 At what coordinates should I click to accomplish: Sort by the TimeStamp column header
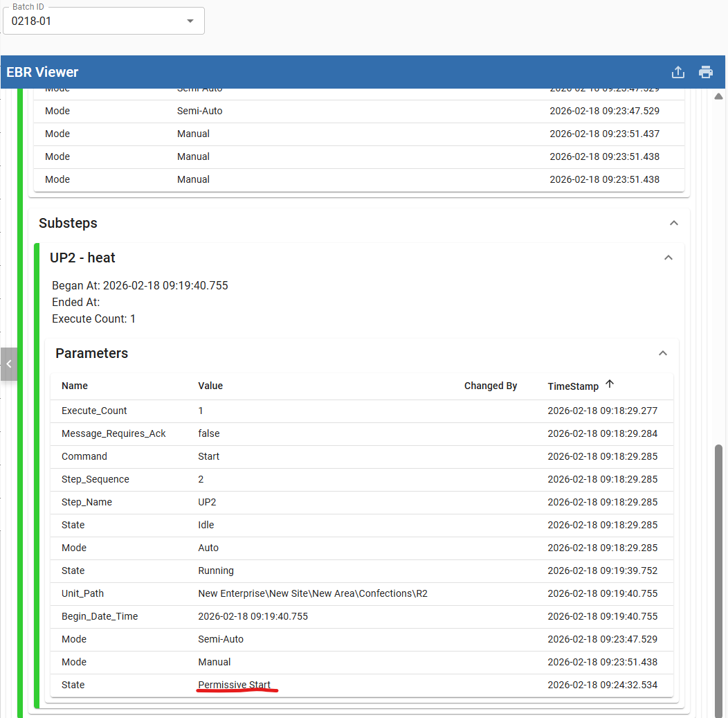tap(573, 386)
